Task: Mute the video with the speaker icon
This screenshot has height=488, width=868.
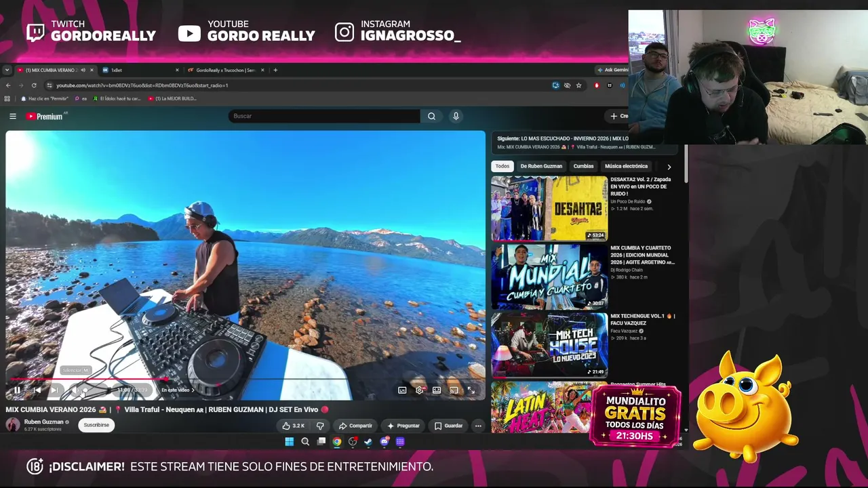Action: [75, 390]
